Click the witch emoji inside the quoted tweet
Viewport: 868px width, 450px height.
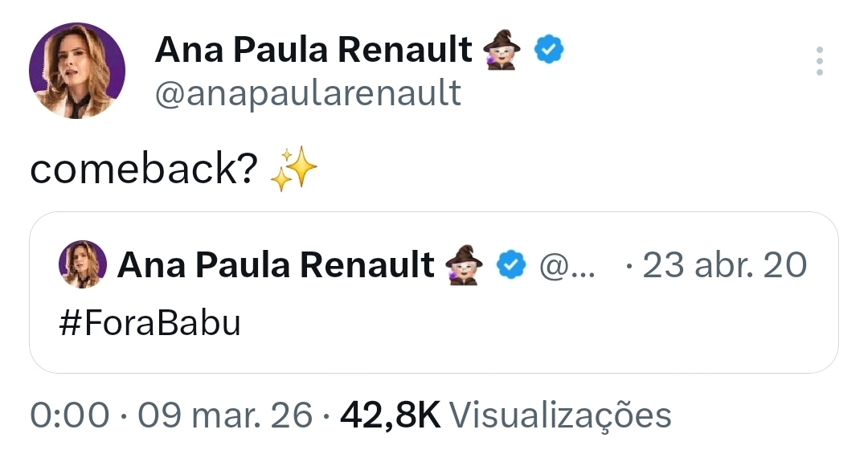tap(464, 264)
